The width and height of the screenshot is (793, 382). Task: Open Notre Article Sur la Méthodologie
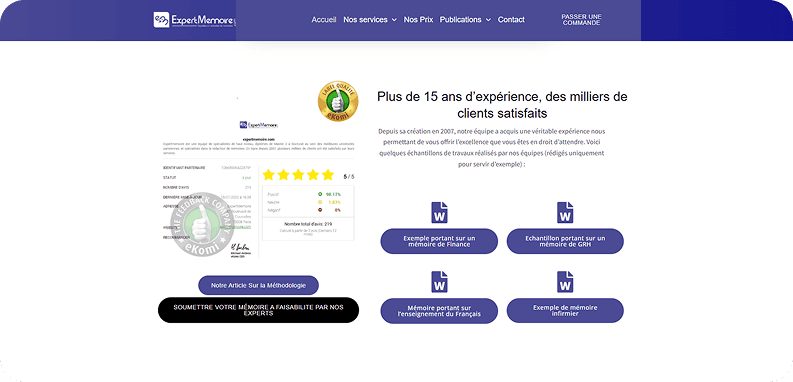pyautogui.click(x=258, y=285)
